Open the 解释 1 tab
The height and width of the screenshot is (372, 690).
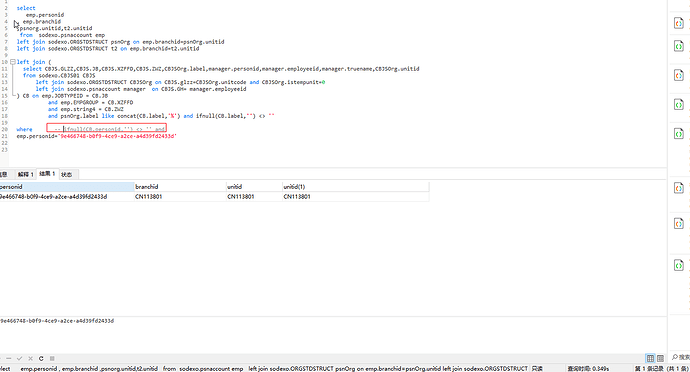26,174
